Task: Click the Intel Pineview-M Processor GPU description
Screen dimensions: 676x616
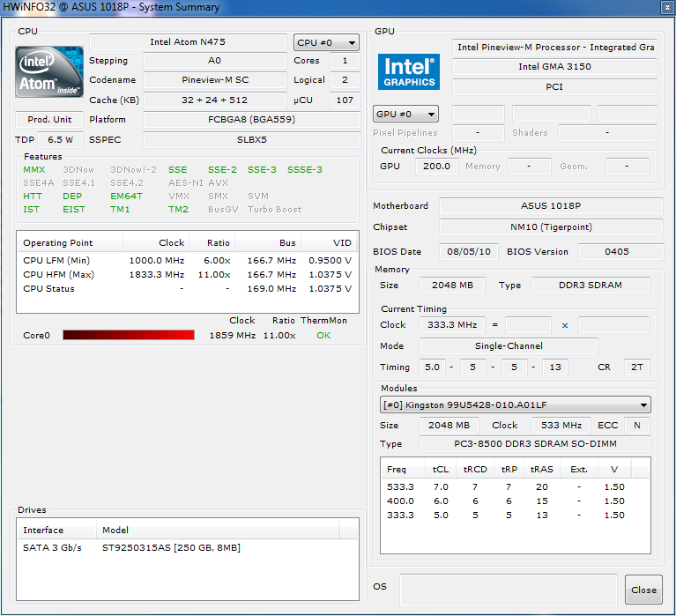Action: [x=554, y=47]
